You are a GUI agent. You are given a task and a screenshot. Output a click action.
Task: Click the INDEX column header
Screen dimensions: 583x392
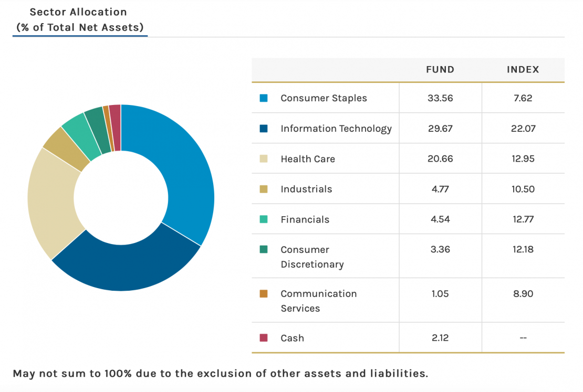523,69
